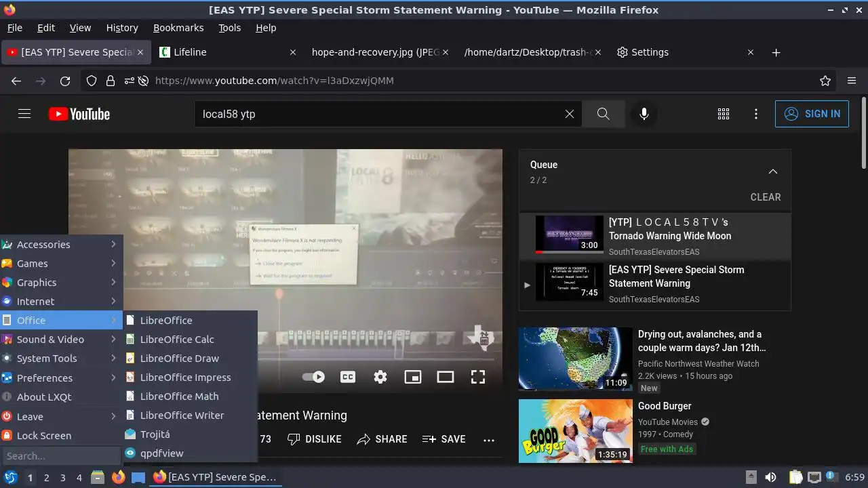This screenshot has width=868, height=488.
Task: Open a new tab with the plus
Action: (x=776, y=52)
